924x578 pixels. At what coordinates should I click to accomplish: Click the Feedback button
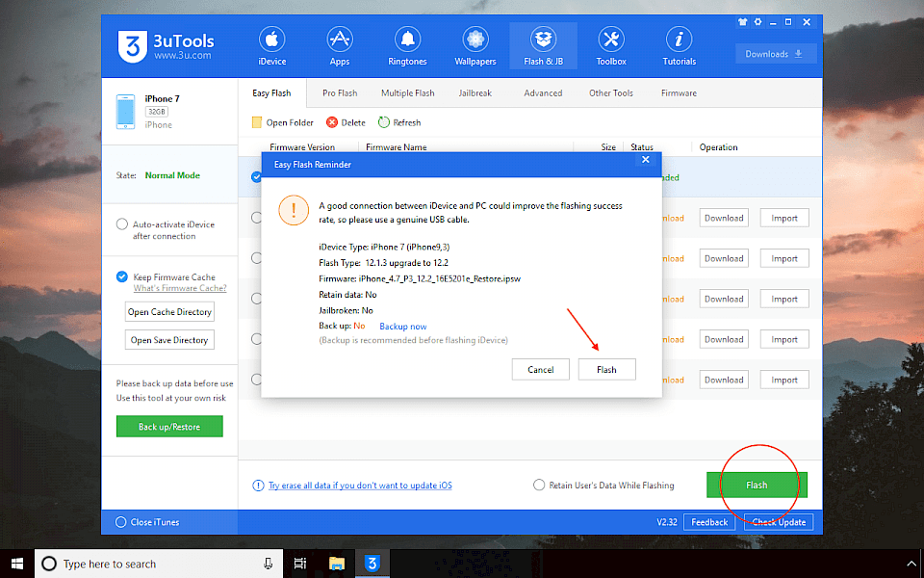coord(709,522)
